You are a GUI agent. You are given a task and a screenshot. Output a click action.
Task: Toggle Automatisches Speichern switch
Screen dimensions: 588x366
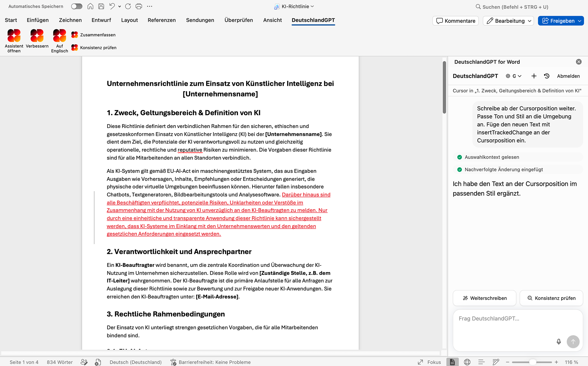click(77, 6)
